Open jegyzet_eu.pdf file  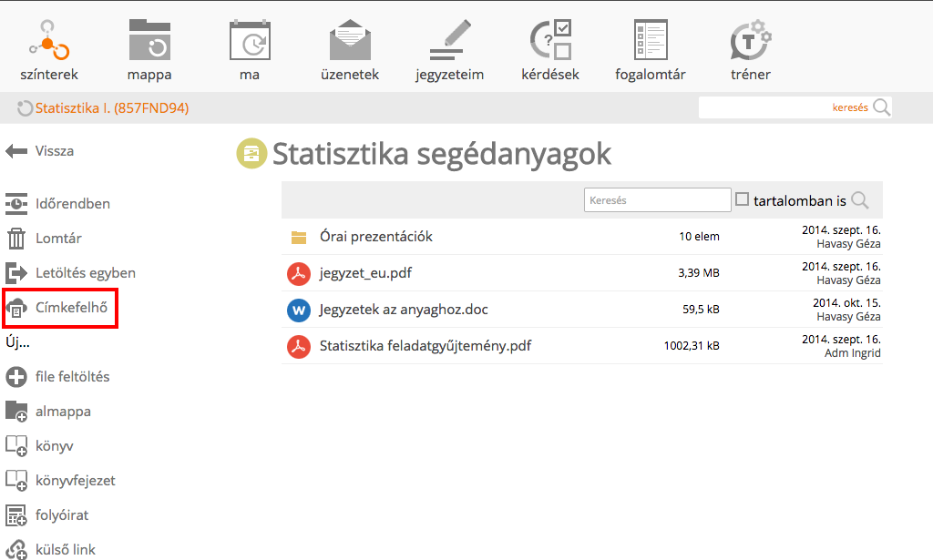click(x=365, y=273)
